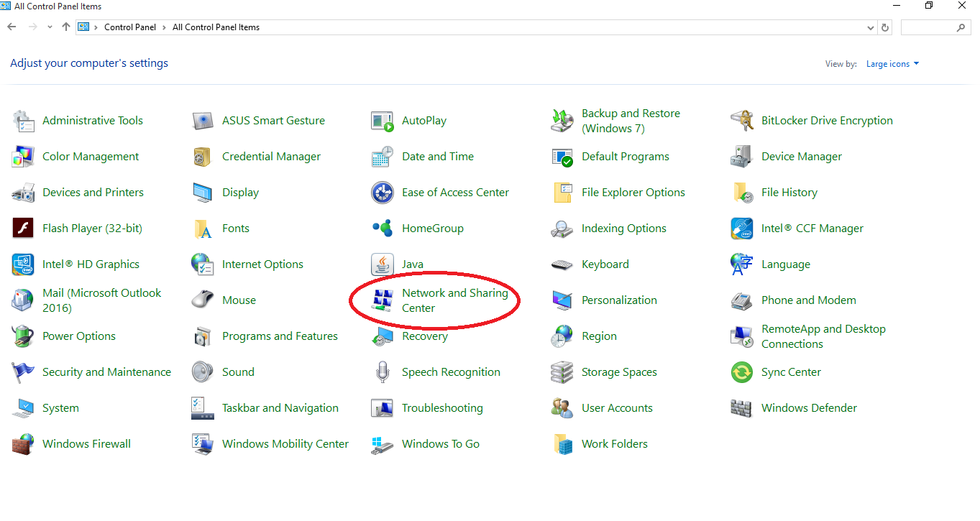The width and height of the screenshot is (980, 521).
Task: Go up one level with Up arrow
Action: (x=66, y=27)
